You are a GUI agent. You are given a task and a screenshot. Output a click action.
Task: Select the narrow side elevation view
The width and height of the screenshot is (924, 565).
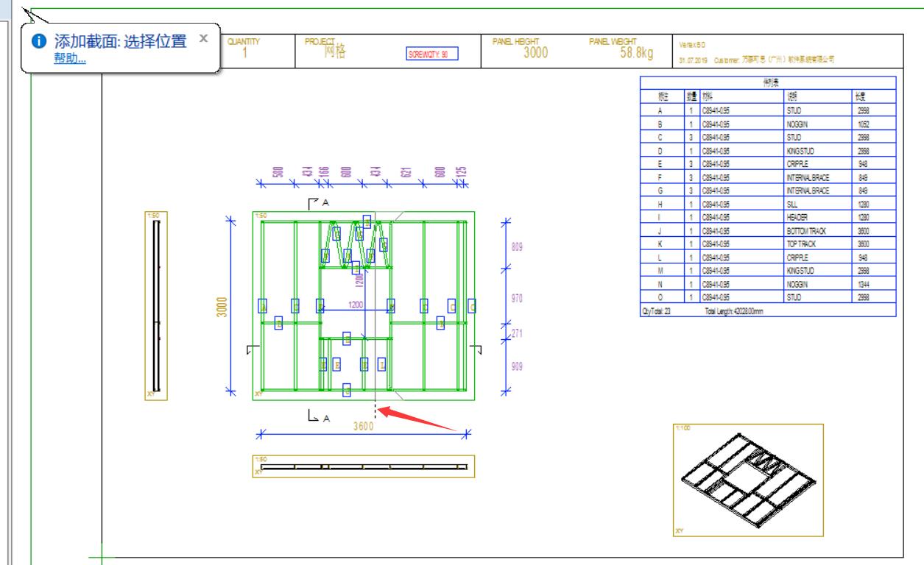click(x=156, y=305)
